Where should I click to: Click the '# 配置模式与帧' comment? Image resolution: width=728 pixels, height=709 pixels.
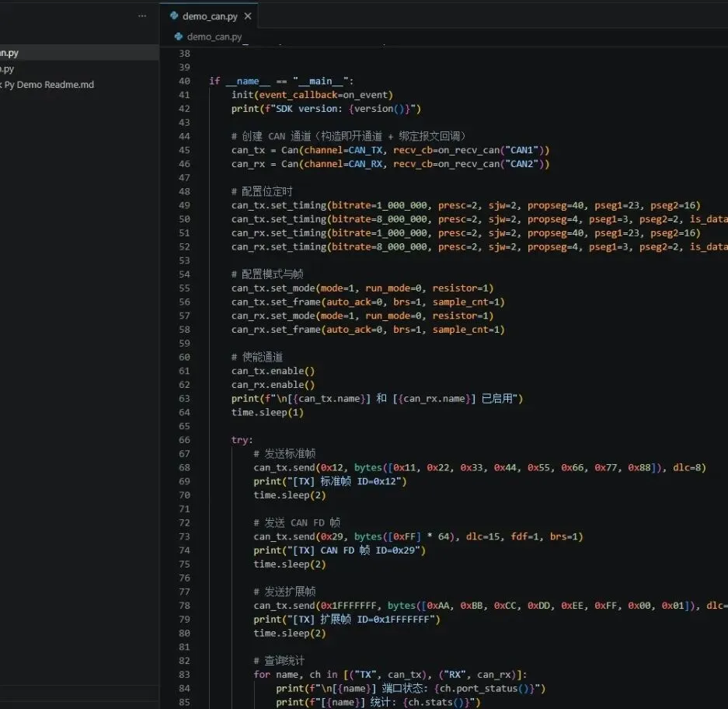[267, 274]
